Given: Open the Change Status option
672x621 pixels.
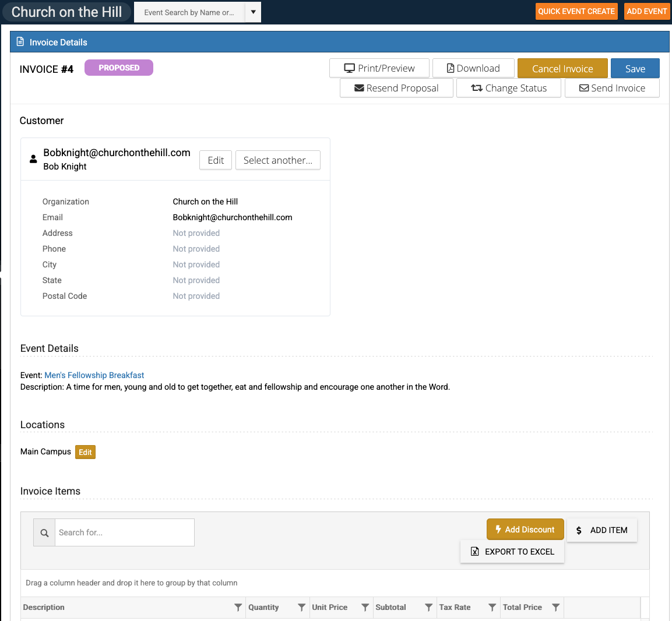Looking at the screenshot, I should pyautogui.click(x=508, y=88).
